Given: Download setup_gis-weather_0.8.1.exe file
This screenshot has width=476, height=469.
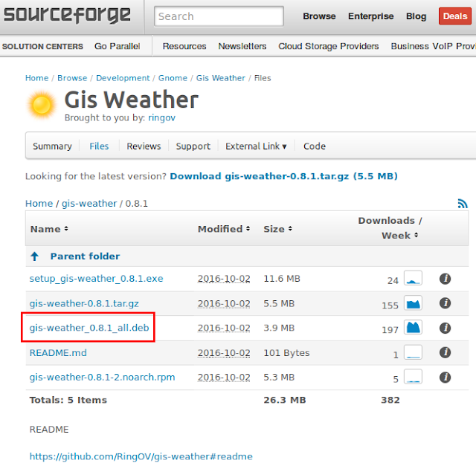Looking at the screenshot, I should (96, 279).
